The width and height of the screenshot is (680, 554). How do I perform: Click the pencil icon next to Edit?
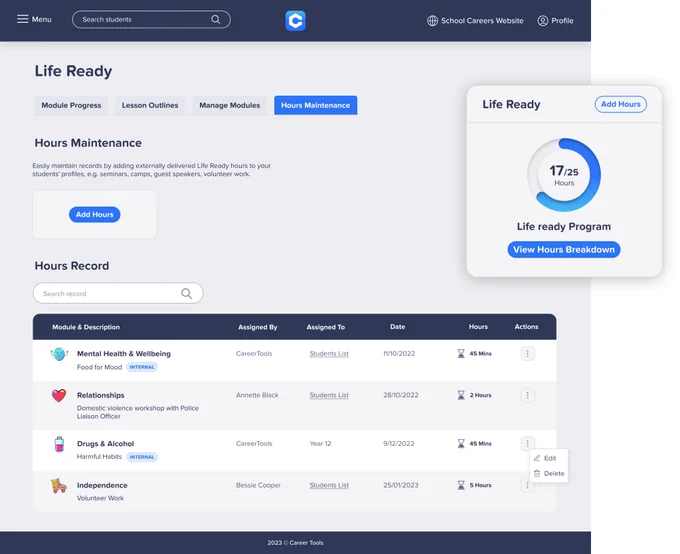click(537, 458)
